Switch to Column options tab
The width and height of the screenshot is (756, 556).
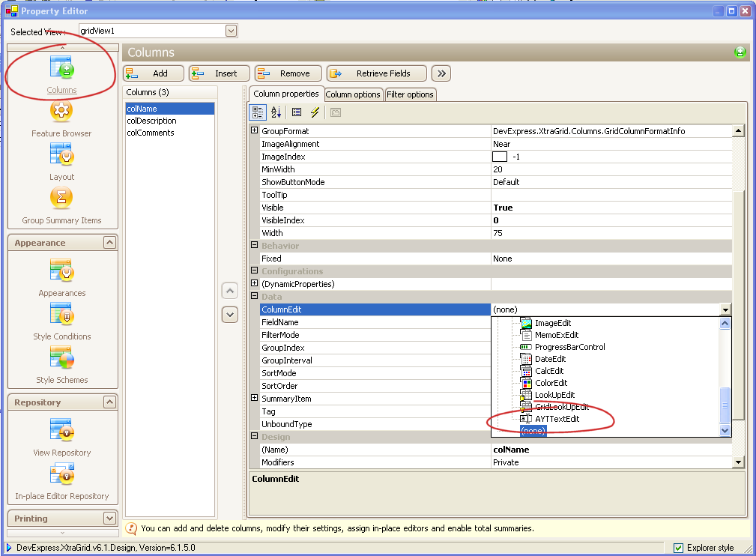[353, 94]
